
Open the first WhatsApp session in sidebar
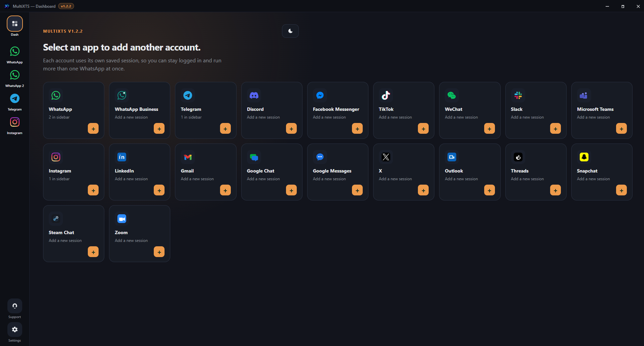[15, 52]
